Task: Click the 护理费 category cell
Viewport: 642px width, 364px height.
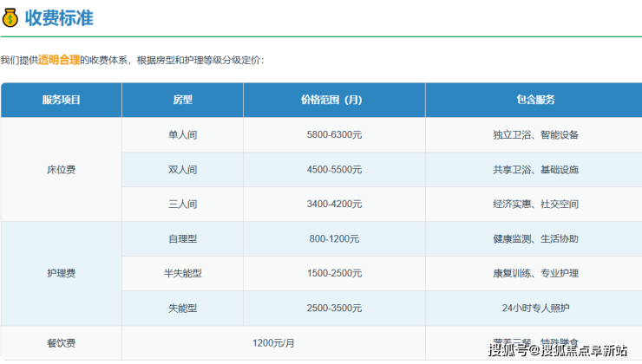Action: (61, 274)
